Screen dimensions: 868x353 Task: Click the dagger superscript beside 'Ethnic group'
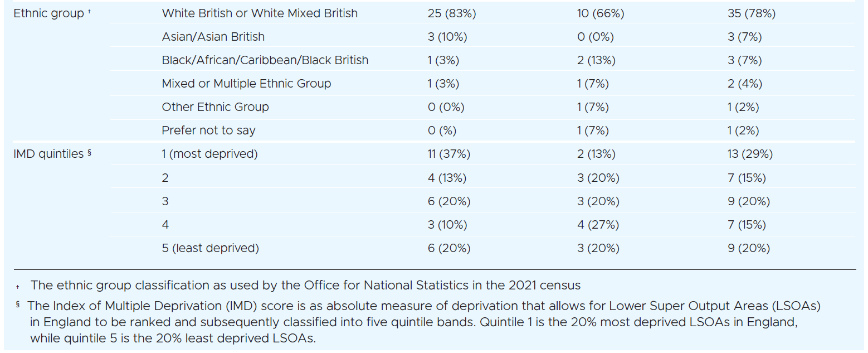click(89, 12)
